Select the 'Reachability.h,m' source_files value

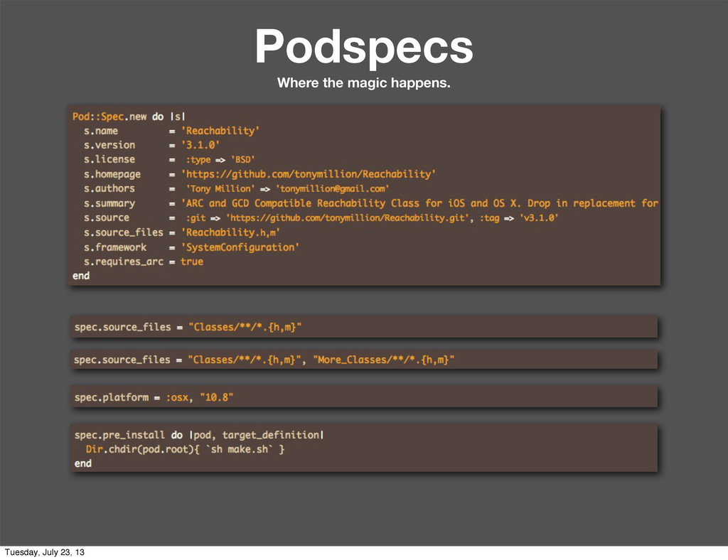click(230, 232)
